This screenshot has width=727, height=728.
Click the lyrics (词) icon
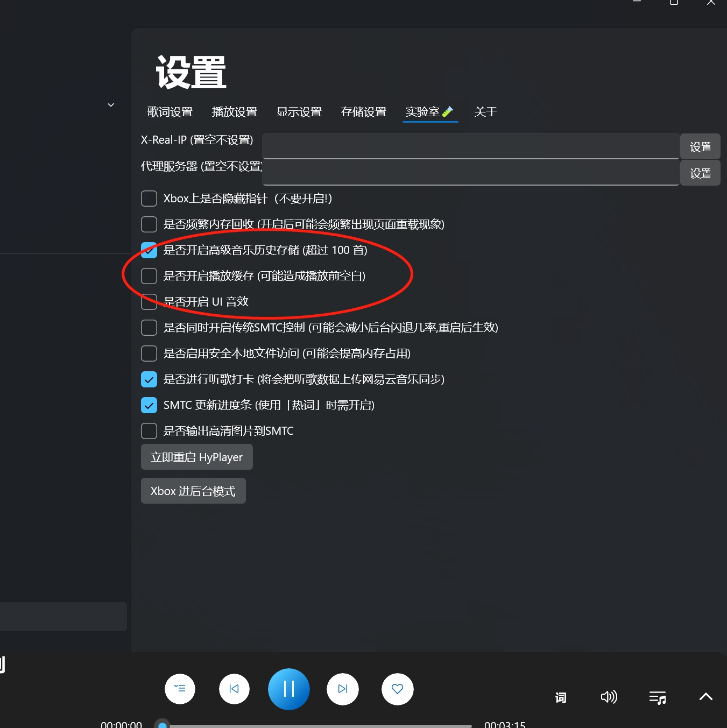click(x=560, y=697)
